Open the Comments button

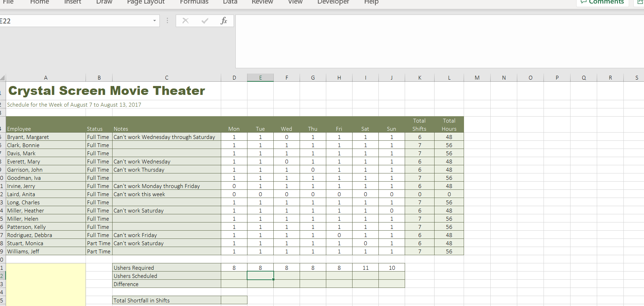click(x=602, y=2)
